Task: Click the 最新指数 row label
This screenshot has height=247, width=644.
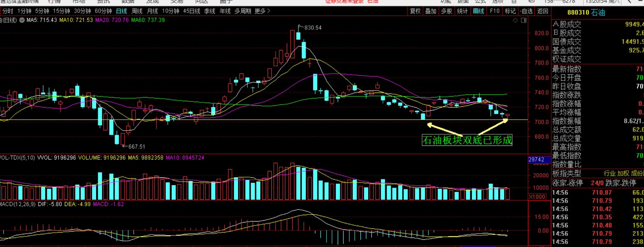Action: 567,69
